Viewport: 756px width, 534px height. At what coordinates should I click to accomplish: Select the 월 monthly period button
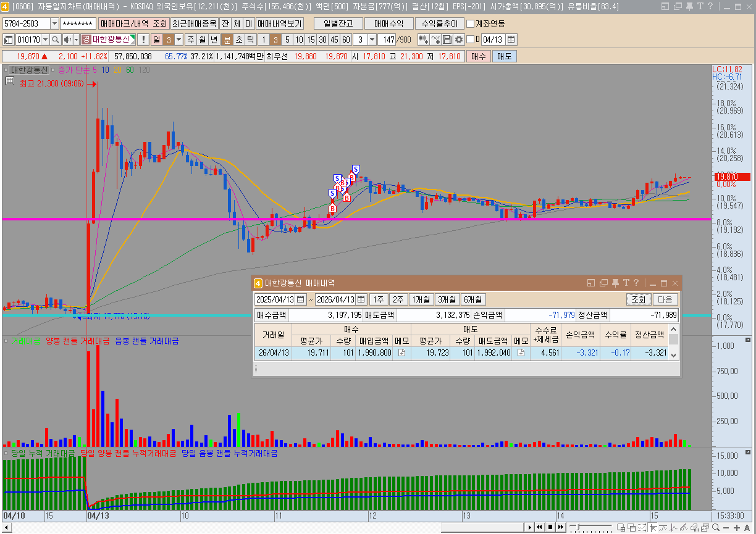tap(202, 40)
